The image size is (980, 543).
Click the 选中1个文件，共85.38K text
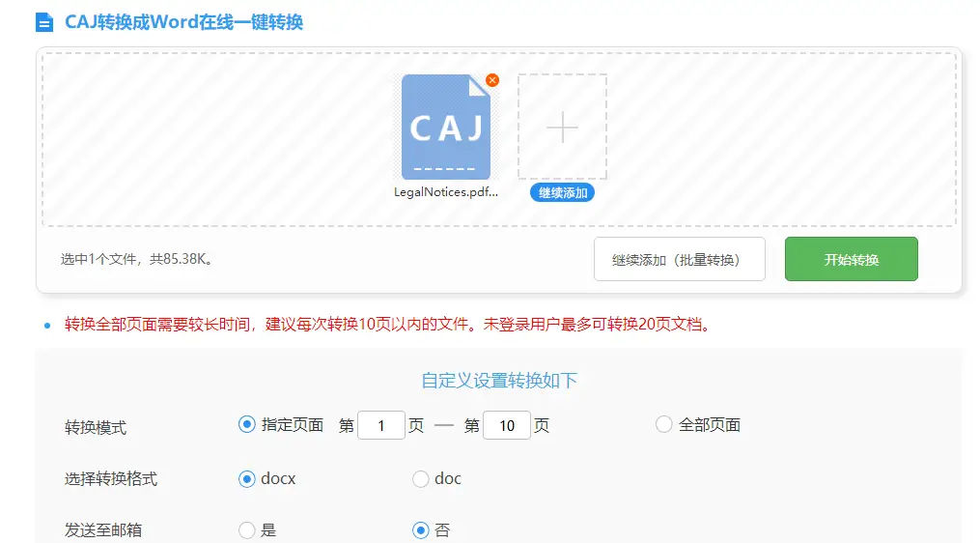[x=136, y=259]
